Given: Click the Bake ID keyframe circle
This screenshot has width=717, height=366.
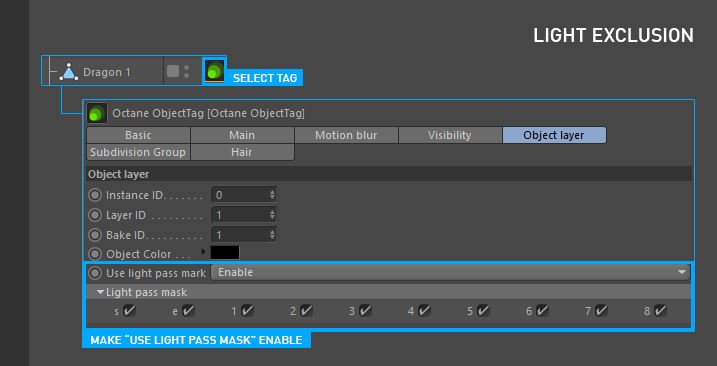Looking at the screenshot, I should [x=95, y=235].
